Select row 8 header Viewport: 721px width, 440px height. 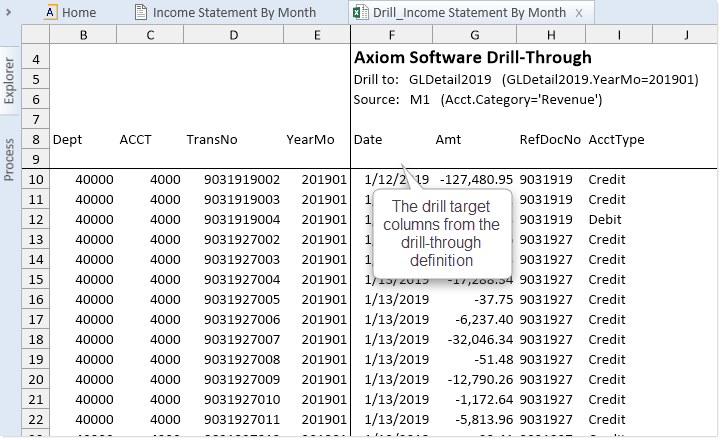click(x=36, y=140)
